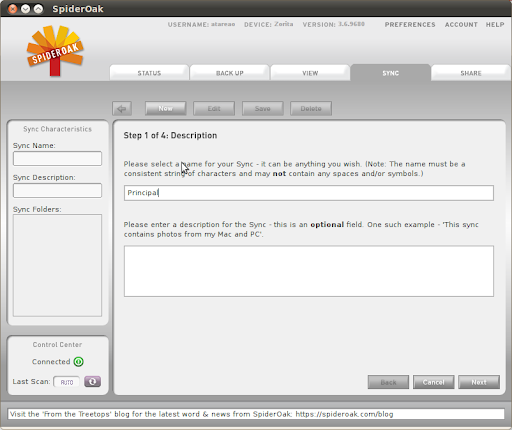Click the 'Step 1 of 4: Description' heading
The width and height of the screenshot is (512, 430).
point(170,135)
